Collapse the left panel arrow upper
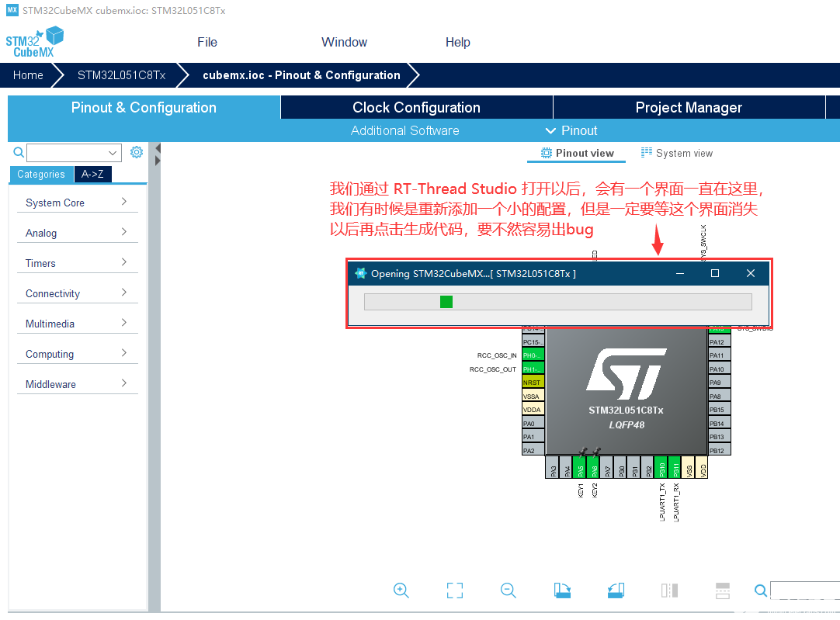 158,148
